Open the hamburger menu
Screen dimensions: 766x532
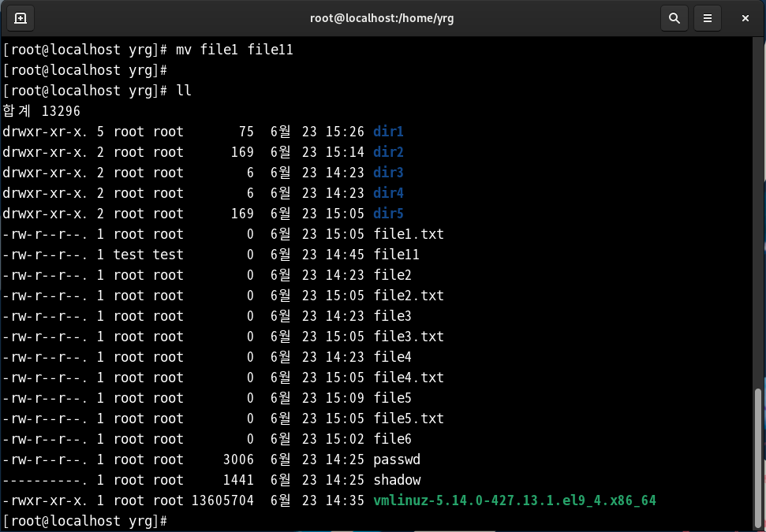pyautogui.click(x=707, y=18)
